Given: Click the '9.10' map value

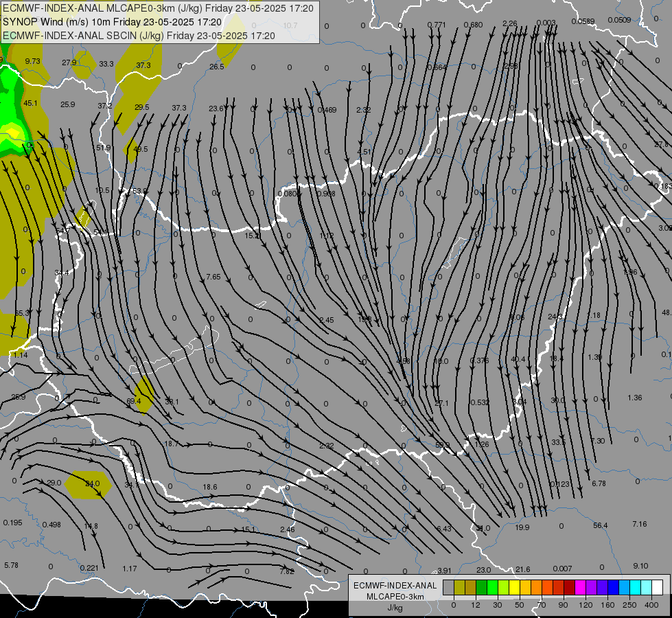Looking at the screenshot, I should (640, 566).
